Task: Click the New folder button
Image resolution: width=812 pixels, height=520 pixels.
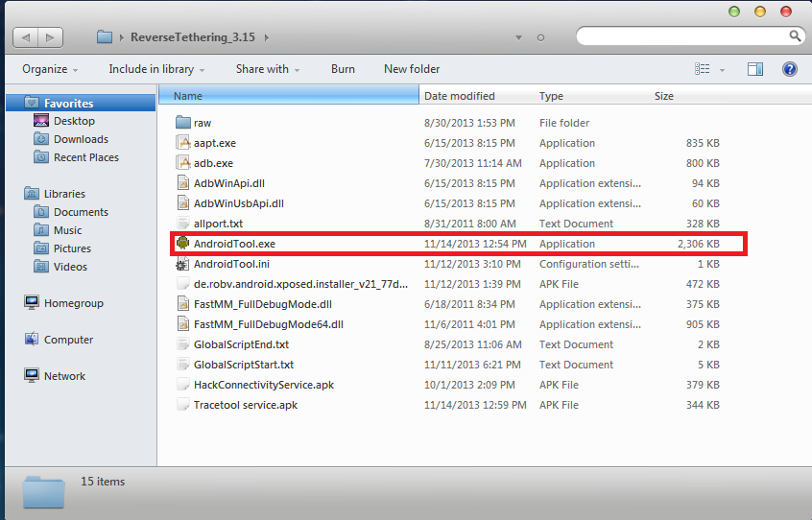Action: pyautogui.click(x=412, y=69)
